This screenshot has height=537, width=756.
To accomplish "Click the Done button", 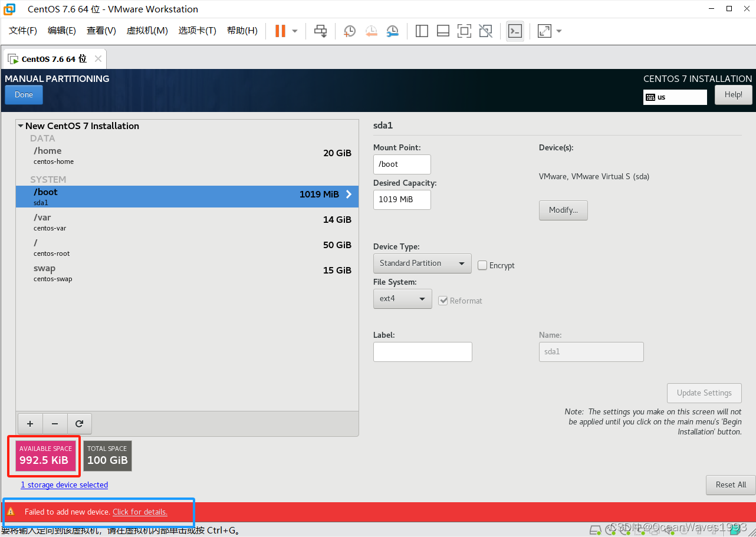I will tap(24, 95).
